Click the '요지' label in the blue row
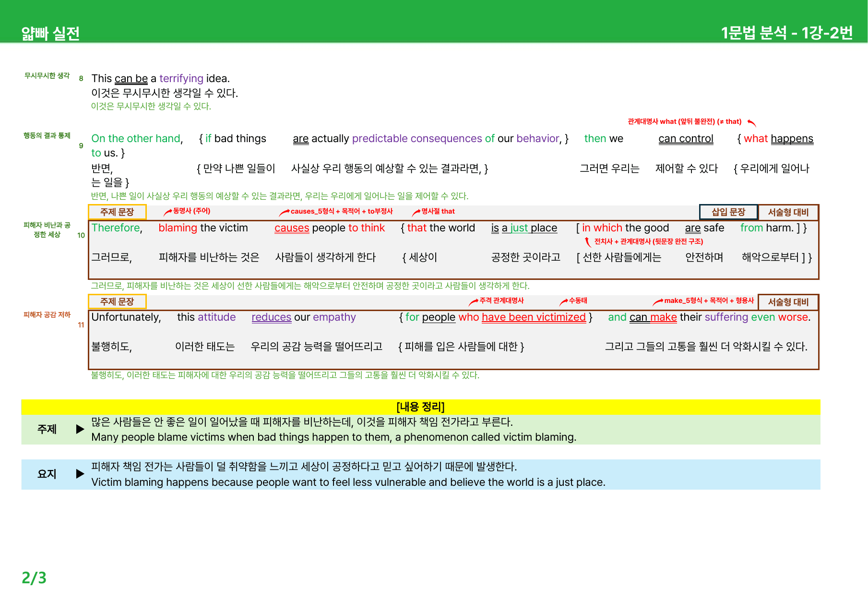Image resolution: width=868 pixels, height=614 pixels. pos(47,474)
